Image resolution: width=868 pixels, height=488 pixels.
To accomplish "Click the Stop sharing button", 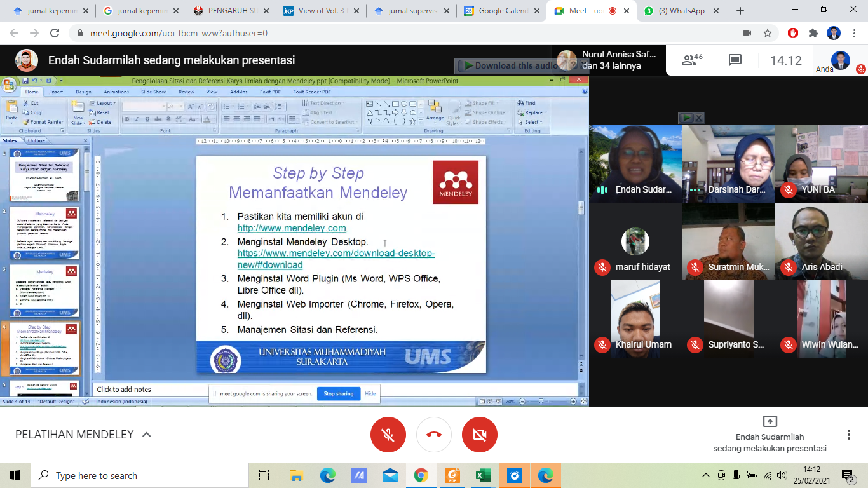I will tap(339, 394).
